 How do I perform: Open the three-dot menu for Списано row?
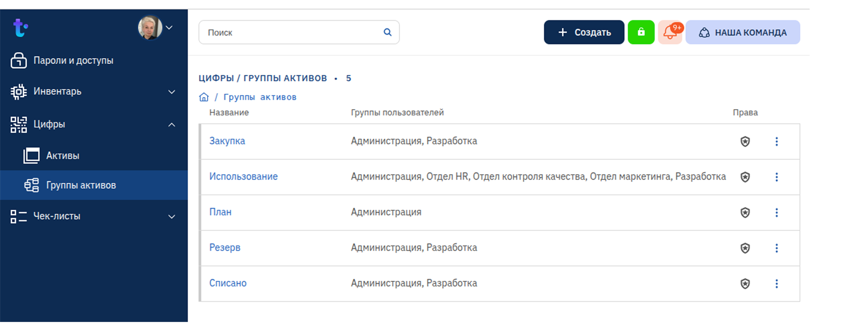click(776, 284)
